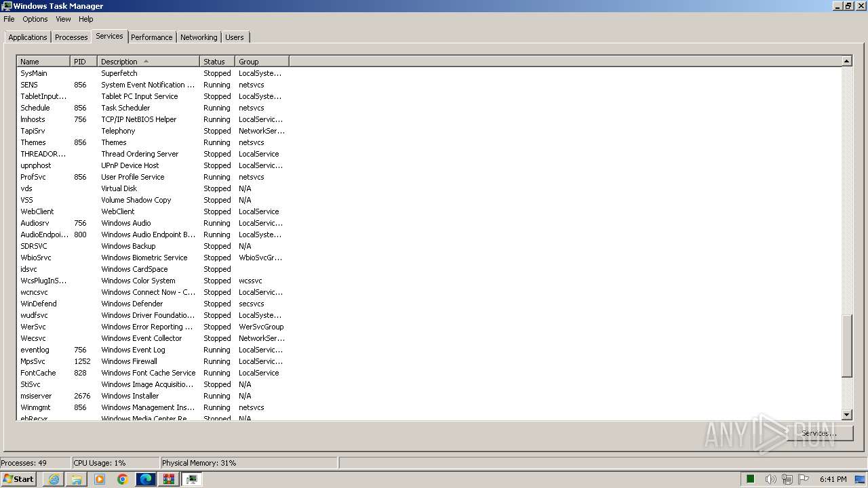Select the FontCache service row
The width and height of the screenshot is (868, 488).
click(153, 373)
